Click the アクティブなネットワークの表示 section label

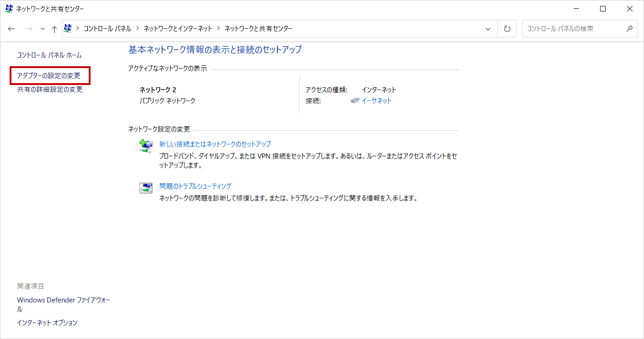tap(167, 68)
